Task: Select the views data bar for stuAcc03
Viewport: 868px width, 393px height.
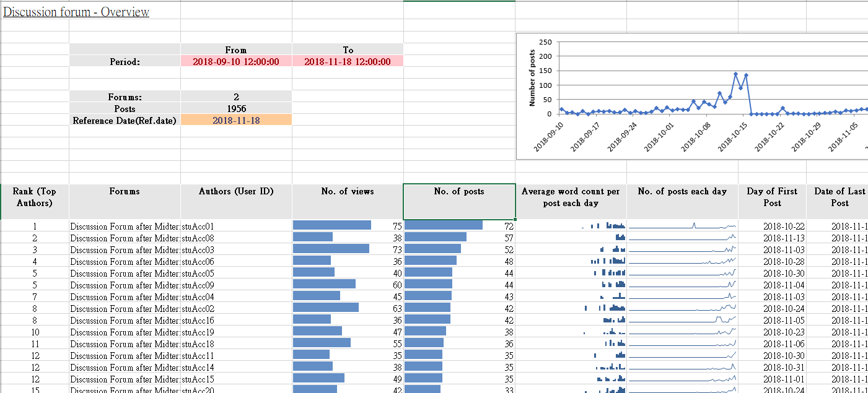Action: point(331,249)
